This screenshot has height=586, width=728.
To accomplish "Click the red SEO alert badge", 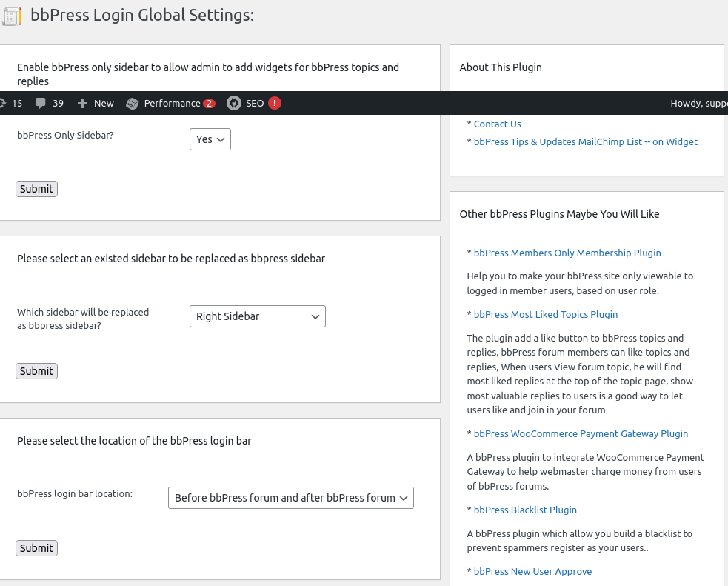I will pyautogui.click(x=275, y=103).
